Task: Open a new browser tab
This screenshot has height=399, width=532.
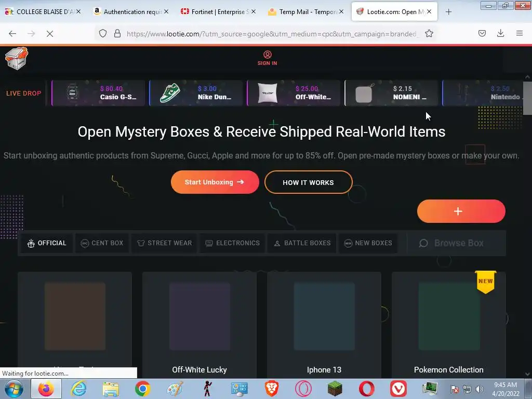Action: 448,12
